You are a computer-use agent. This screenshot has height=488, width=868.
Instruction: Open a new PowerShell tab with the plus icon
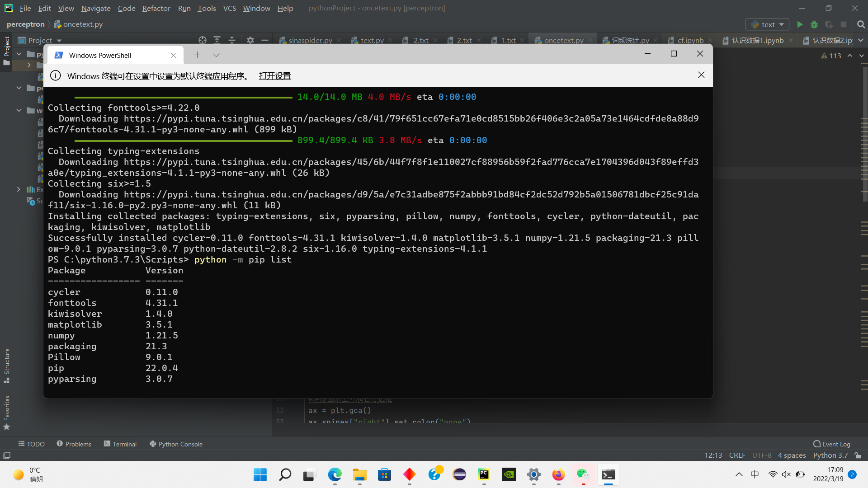197,55
